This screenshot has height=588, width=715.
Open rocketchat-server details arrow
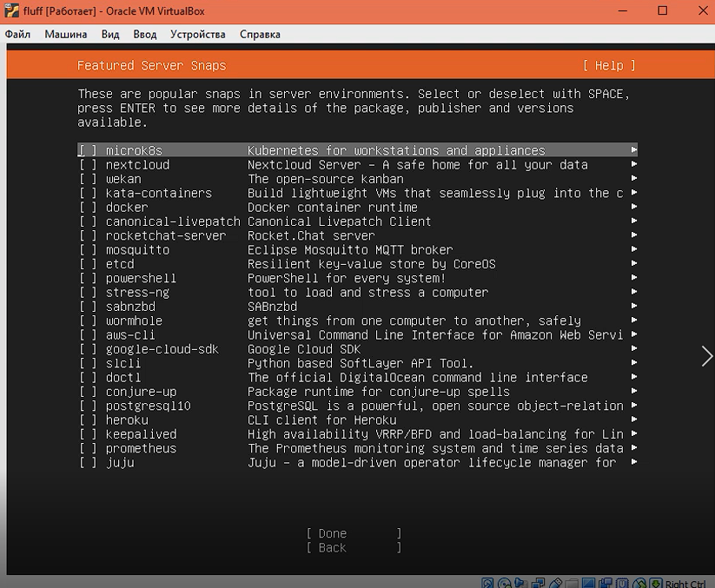(634, 235)
